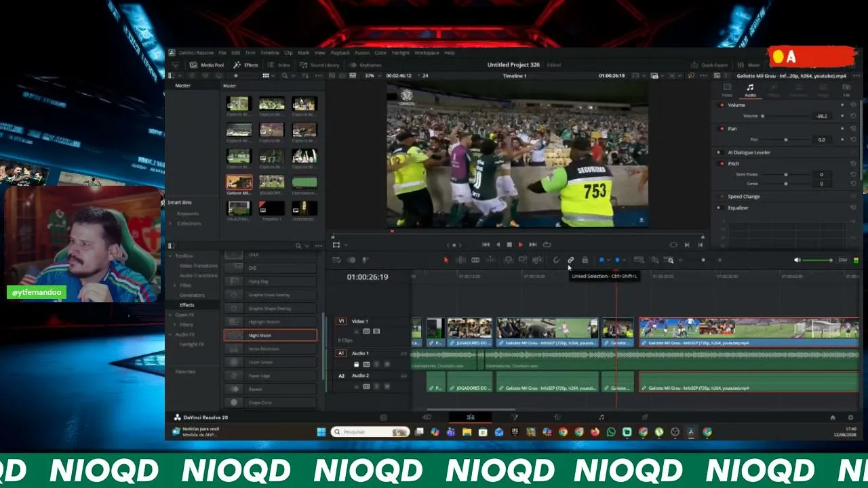Image resolution: width=868 pixels, height=488 pixels.
Task: Toggle the Speed Change section
Action: [722, 197]
